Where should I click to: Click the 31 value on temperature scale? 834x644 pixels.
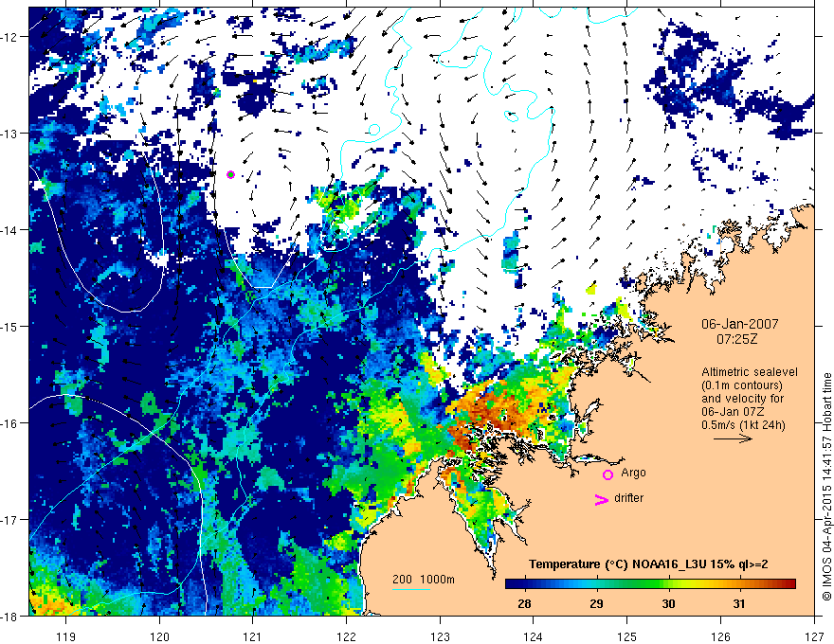739,603
